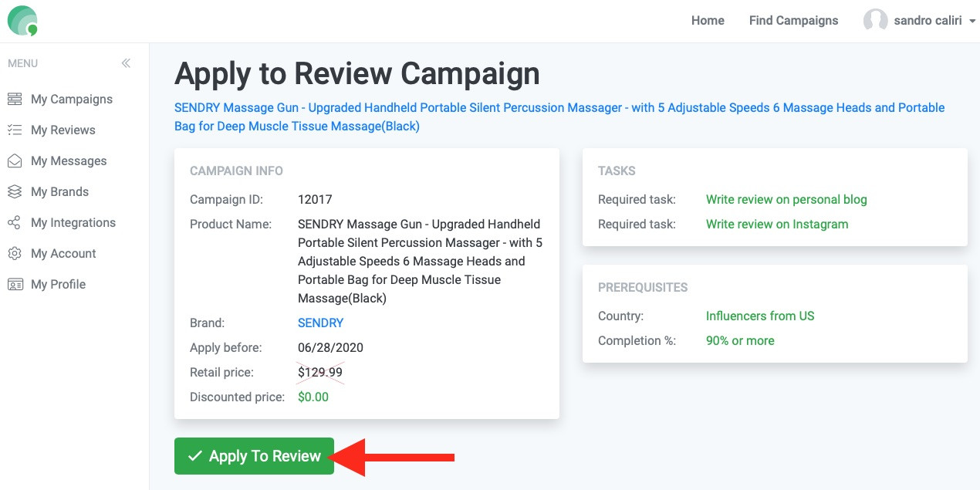Click the My Campaigns sidebar icon
This screenshot has width=980, height=490.
pyautogui.click(x=15, y=99)
